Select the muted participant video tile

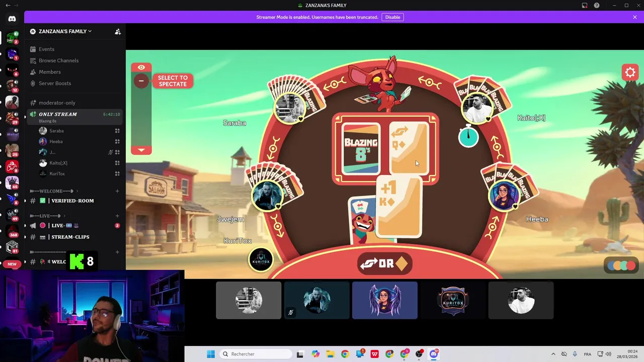pyautogui.click(x=316, y=301)
